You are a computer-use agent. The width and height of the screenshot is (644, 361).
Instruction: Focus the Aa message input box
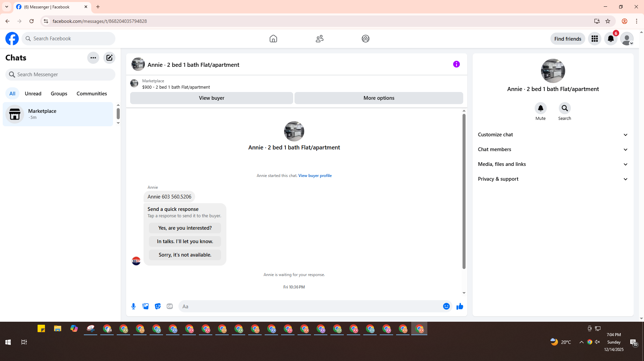(x=310, y=306)
